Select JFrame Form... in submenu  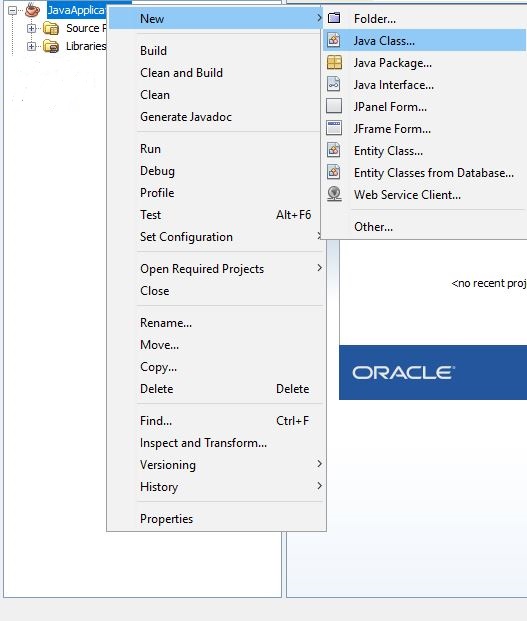tap(425, 129)
